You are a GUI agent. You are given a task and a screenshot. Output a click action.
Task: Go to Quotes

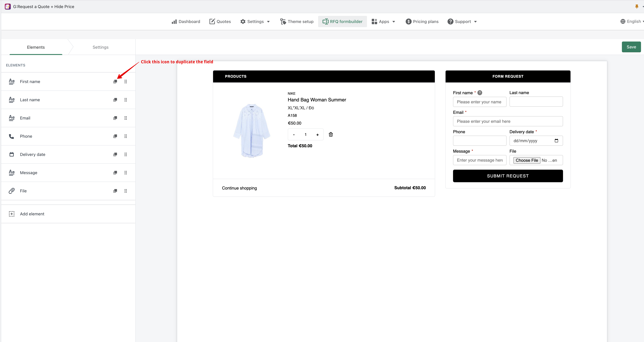click(220, 22)
